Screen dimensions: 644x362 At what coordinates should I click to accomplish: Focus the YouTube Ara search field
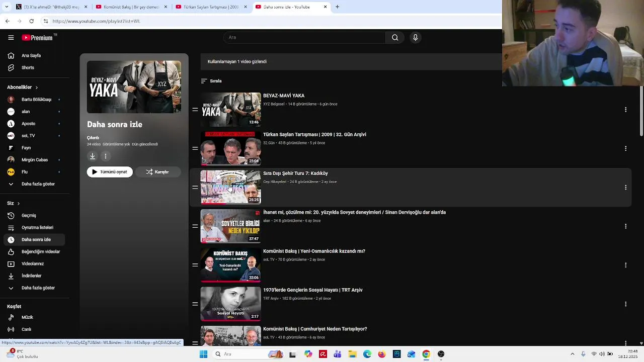(x=304, y=37)
